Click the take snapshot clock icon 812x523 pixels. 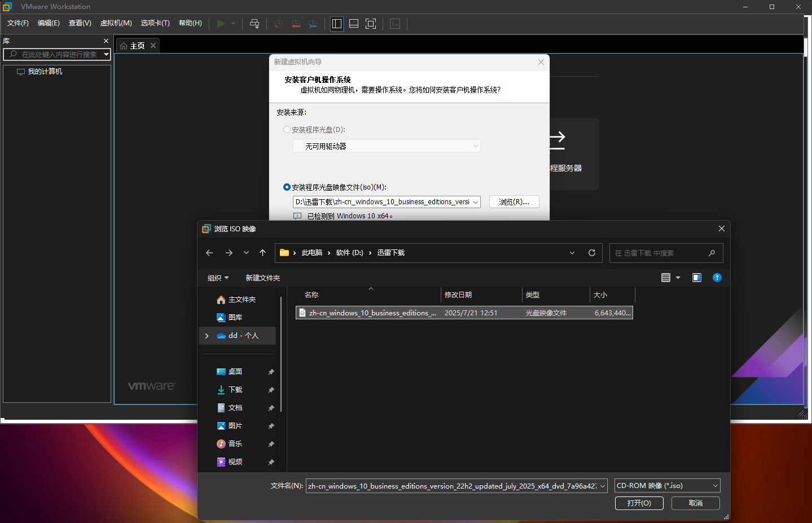278,24
